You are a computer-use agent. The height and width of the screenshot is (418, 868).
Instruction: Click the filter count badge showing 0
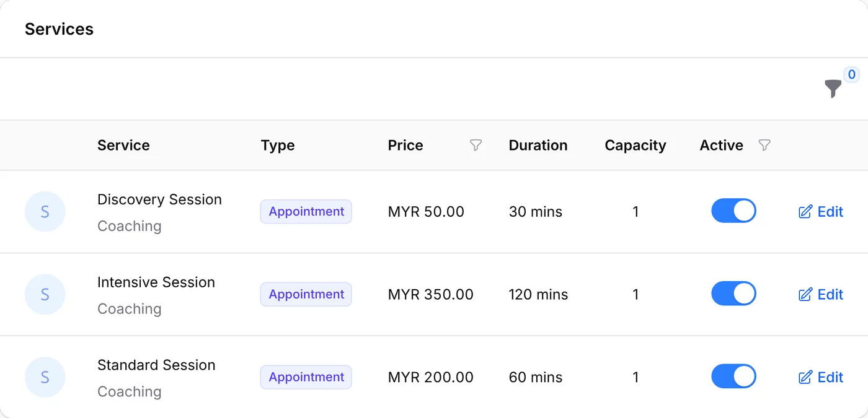(x=852, y=75)
